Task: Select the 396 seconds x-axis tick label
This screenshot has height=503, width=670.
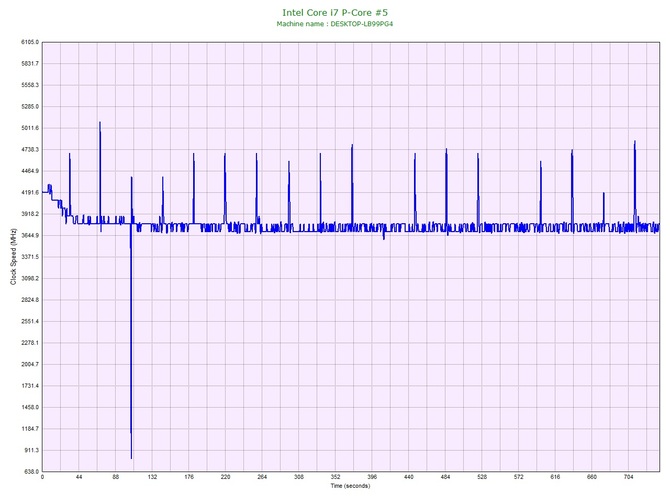Action: [372, 477]
